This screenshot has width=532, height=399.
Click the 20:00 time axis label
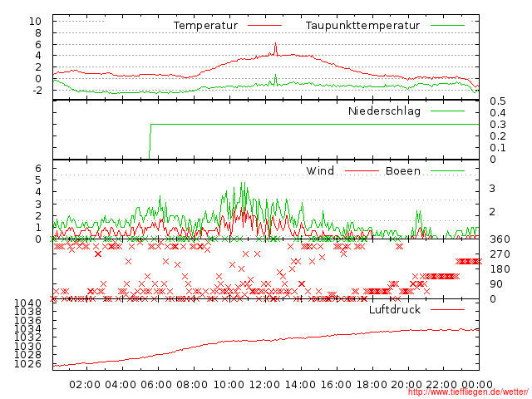(x=406, y=385)
